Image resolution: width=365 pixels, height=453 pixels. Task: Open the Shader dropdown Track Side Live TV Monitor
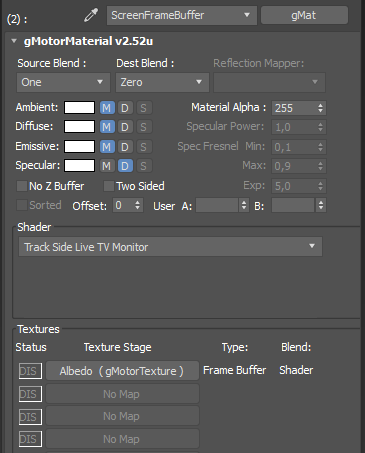point(170,247)
